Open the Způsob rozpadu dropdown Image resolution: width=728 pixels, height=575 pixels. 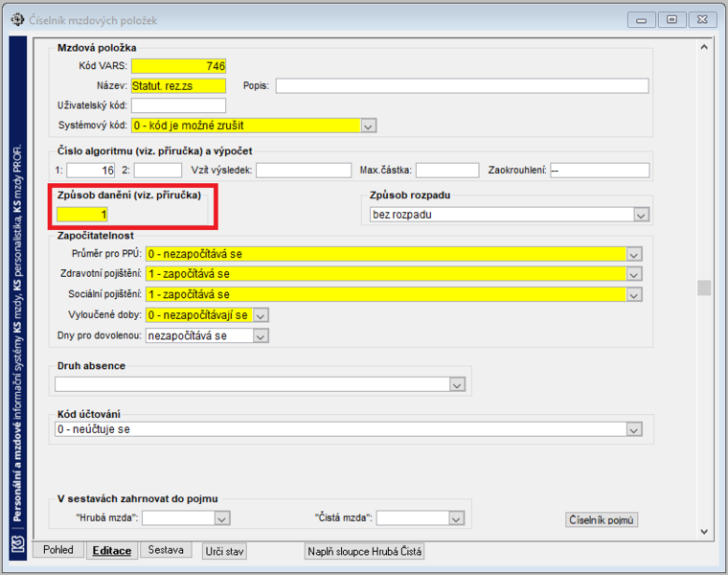[641, 215]
